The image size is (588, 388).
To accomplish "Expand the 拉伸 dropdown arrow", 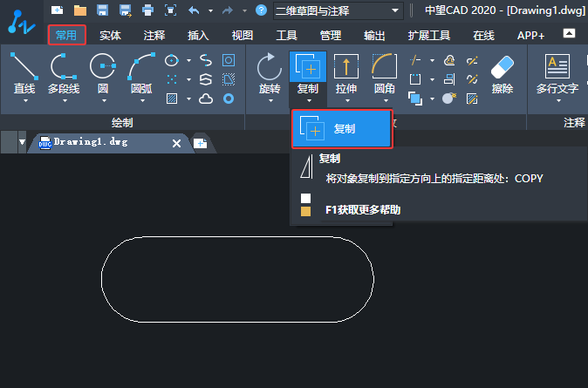I will click(x=347, y=101).
